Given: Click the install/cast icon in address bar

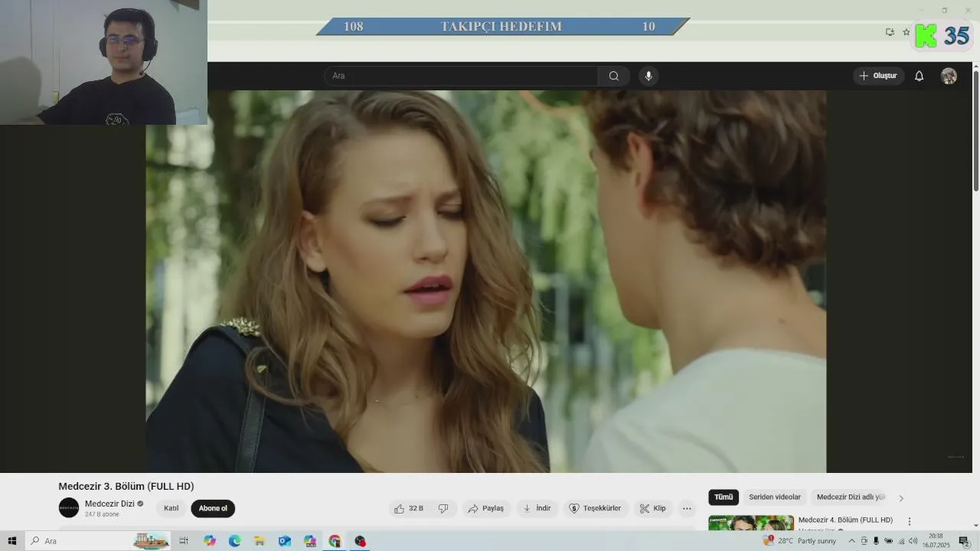Looking at the screenshot, I should pyautogui.click(x=890, y=32).
